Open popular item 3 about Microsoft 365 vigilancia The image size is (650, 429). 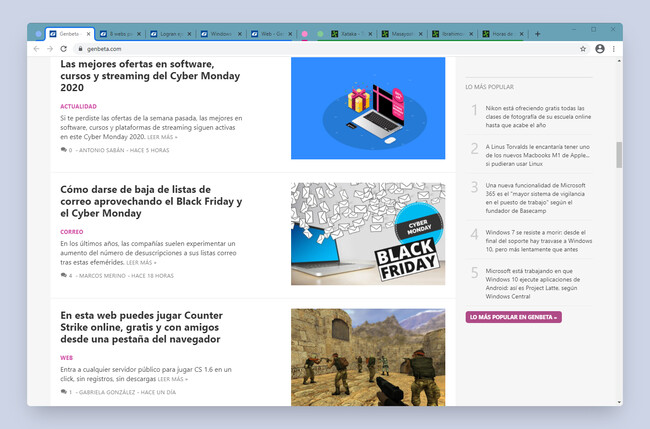(536, 198)
